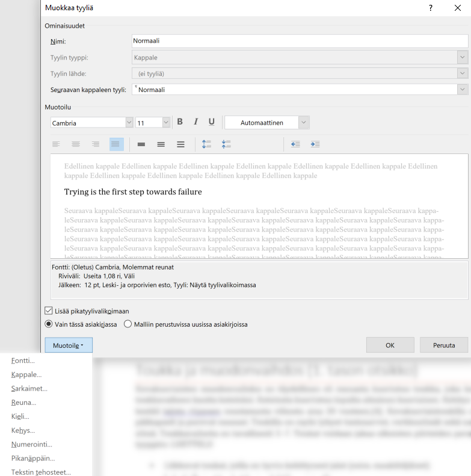Expand Seuraavan kappaleen tyyli dropdown

tap(462, 89)
